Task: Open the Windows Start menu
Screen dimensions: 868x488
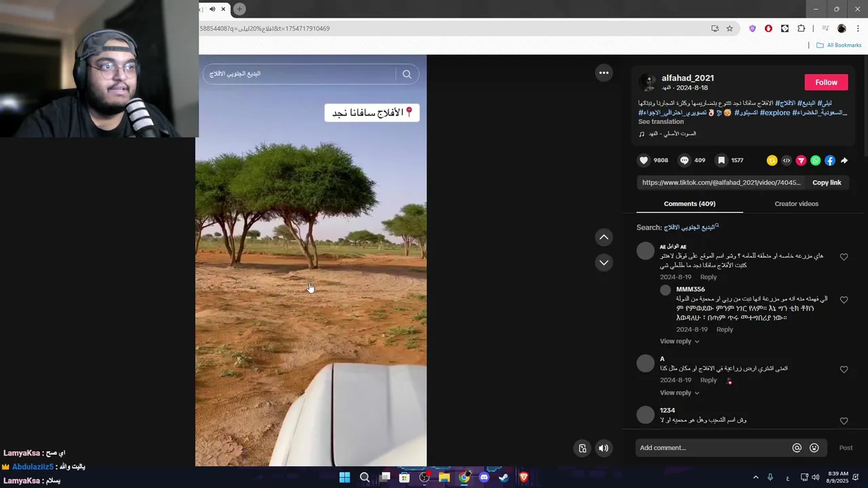Action: coord(344,477)
